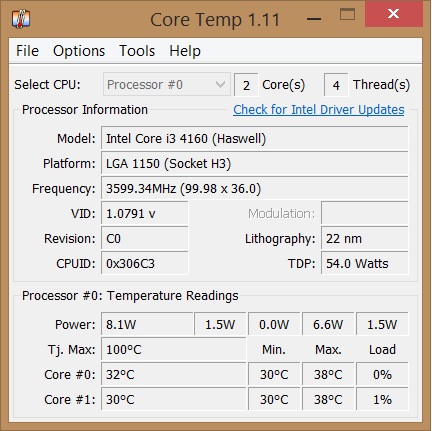Viewport: 432px width, 431px height.
Task: Open the Options menu
Action: coord(79,51)
